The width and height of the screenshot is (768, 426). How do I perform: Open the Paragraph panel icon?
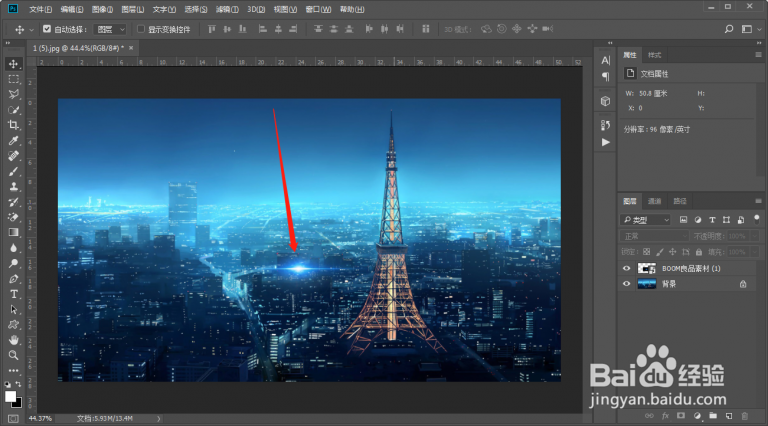(606, 76)
